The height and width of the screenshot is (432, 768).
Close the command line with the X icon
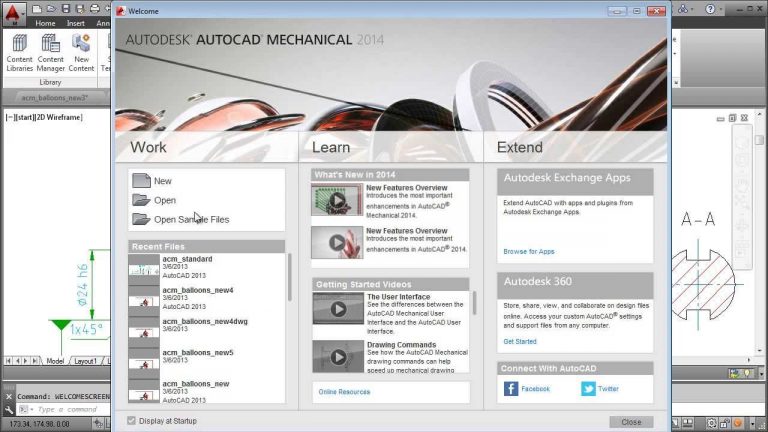pos(8,397)
